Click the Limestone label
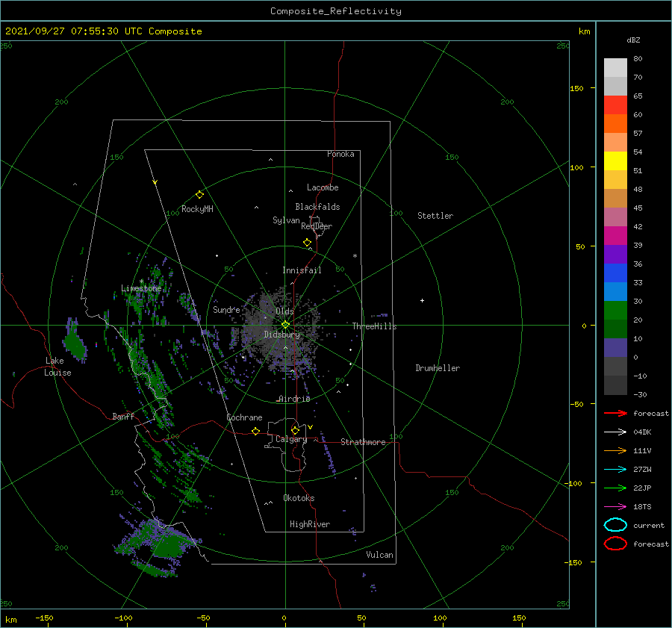Image resolution: width=672 pixels, height=628 pixels. pyautogui.click(x=141, y=288)
